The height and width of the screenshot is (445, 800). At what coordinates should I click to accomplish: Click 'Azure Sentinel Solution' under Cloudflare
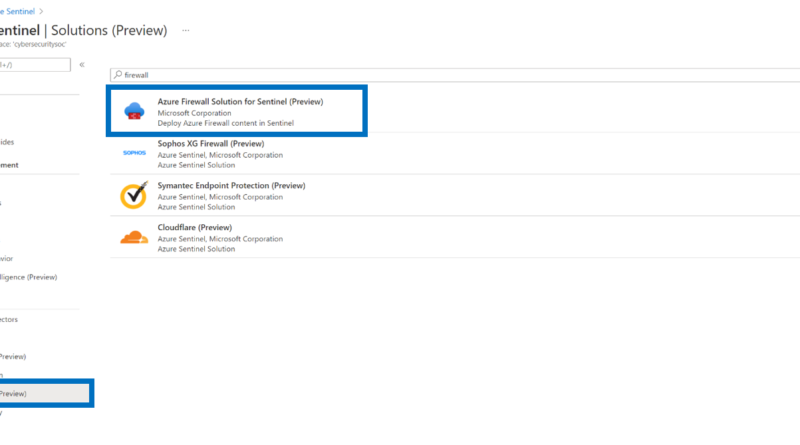point(196,249)
